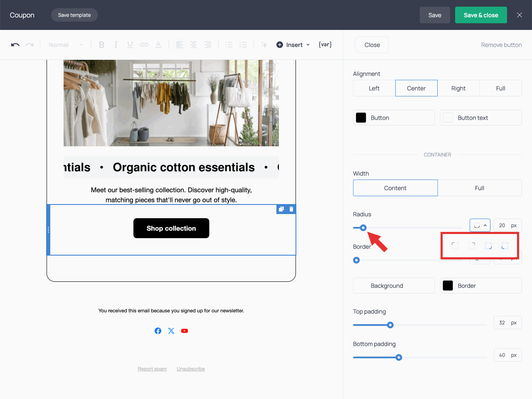Screen dimensions: 532x399
Task: Select the align center icon
Action: pos(194,44)
